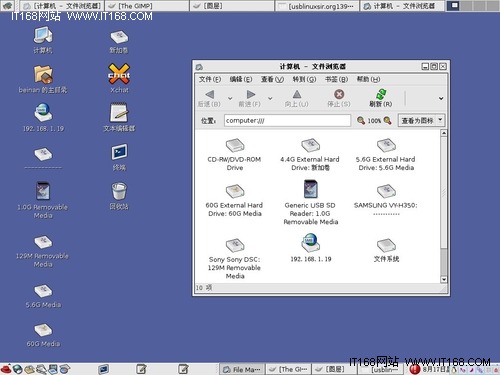The image size is (500, 375).
Task: Click the red alert icon in bottom panel
Action: coord(415,369)
